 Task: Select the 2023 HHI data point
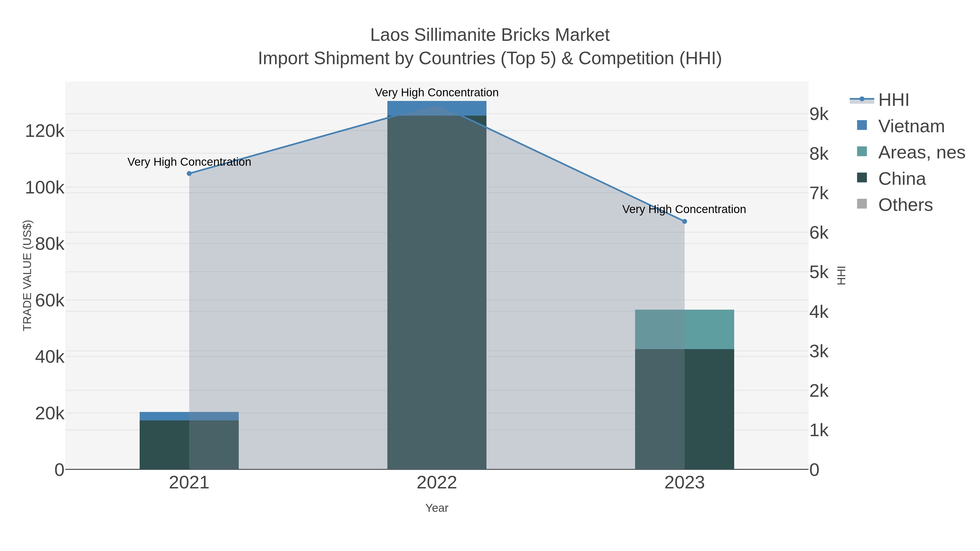click(x=684, y=221)
